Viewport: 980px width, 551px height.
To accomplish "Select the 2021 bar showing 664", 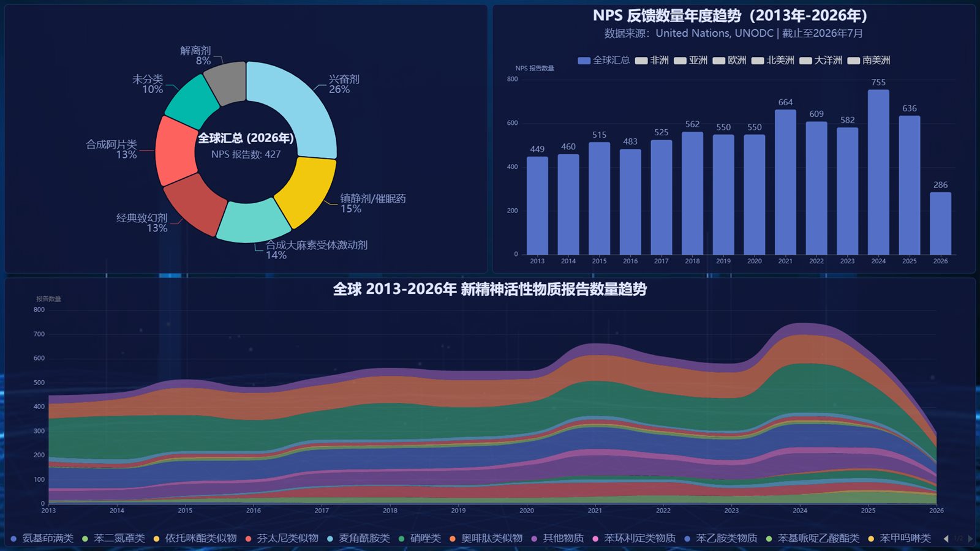I will tap(785, 182).
